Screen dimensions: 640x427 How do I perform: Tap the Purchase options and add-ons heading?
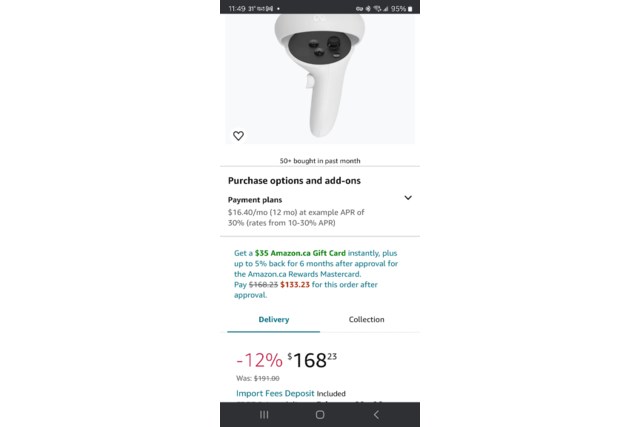[x=294, y=180]
